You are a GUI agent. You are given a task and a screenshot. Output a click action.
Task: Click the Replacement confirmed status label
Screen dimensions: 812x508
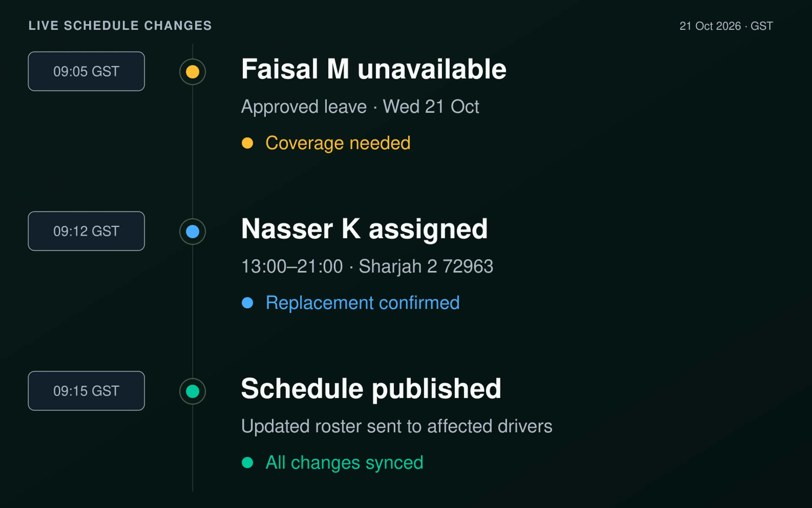pos(362,303)
